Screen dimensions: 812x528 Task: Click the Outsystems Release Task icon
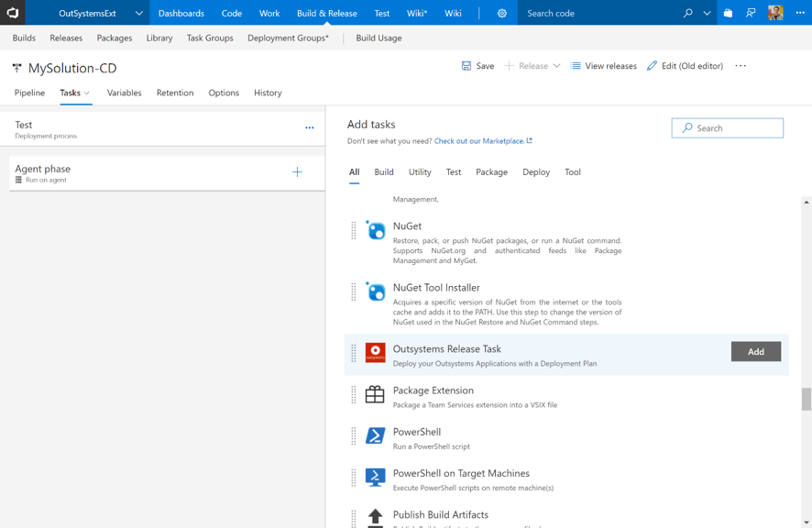pyautogui.click(x=376, y=352)
